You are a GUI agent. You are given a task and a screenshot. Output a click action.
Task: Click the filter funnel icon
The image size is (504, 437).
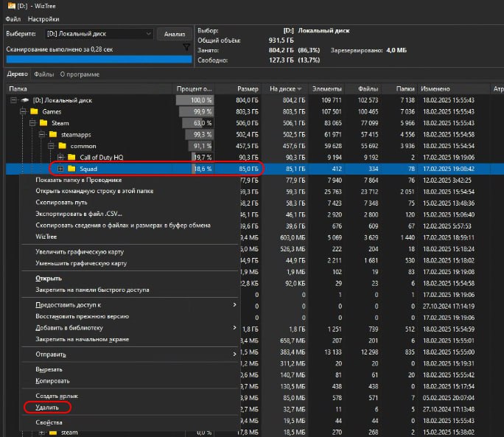click(x=186, y=48)
